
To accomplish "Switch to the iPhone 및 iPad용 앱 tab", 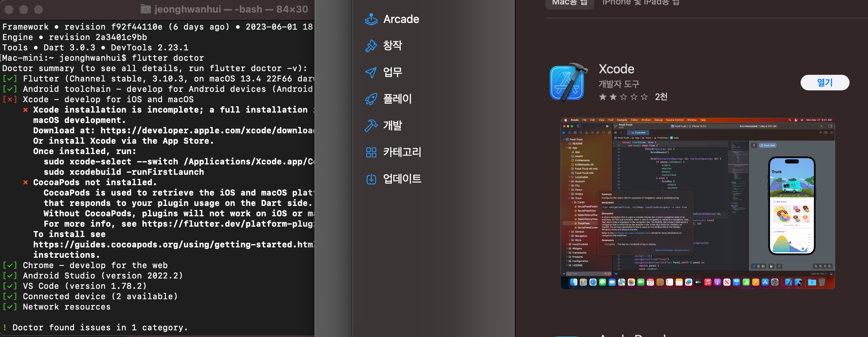I will pyautogui.click(x=641, y=2).
